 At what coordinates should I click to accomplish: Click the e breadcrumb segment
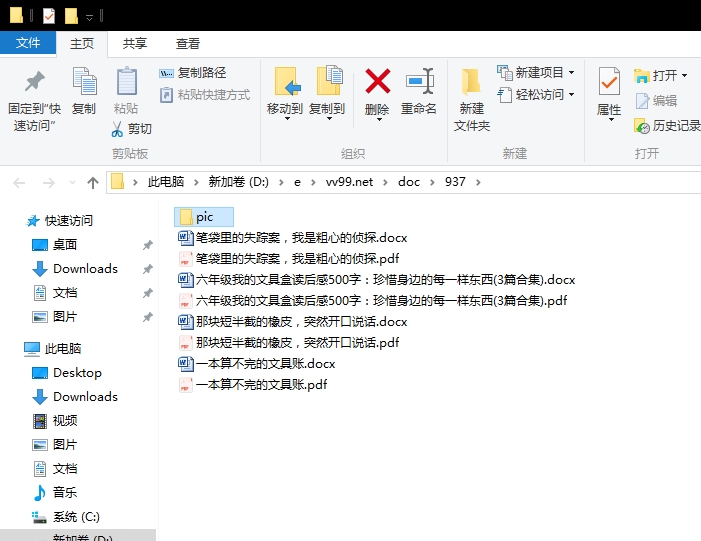point(297,182)
